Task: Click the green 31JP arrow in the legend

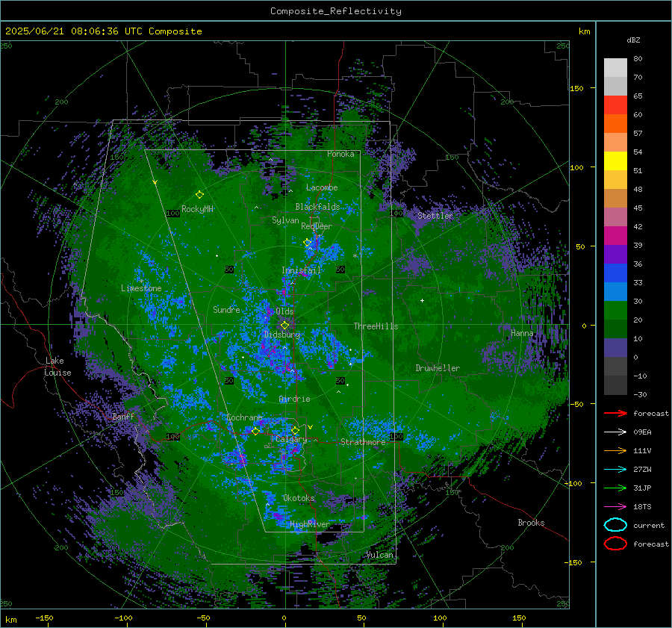Action: [x=615, y=488]
